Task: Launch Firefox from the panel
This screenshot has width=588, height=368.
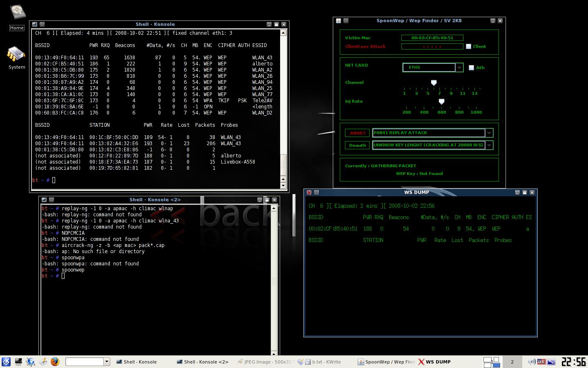Action: (x=55, y=362)
